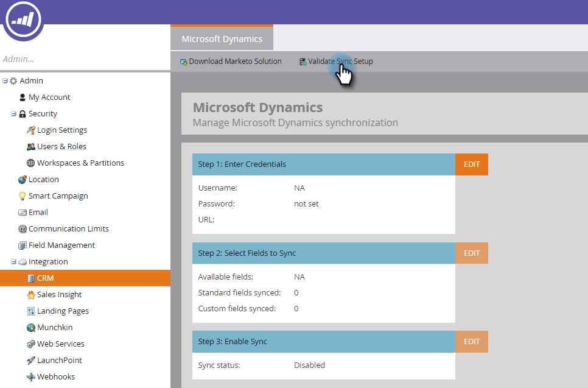Select the Munchkin label

[55, 328]
